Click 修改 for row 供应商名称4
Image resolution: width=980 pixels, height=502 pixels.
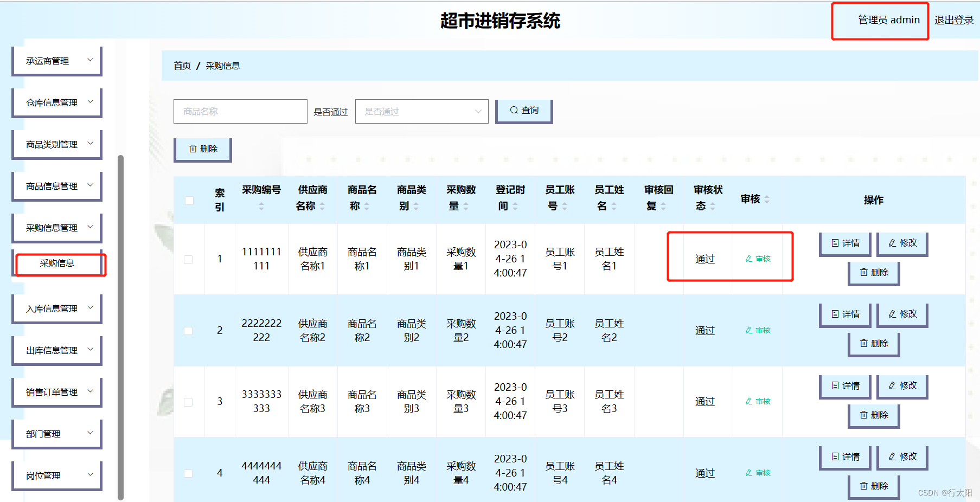point(902,457)
